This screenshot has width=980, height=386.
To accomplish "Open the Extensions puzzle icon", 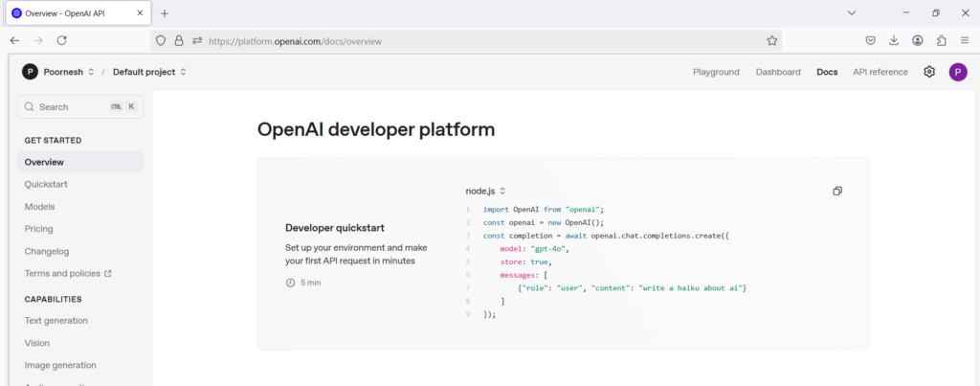I will click(x=942, y=40).
